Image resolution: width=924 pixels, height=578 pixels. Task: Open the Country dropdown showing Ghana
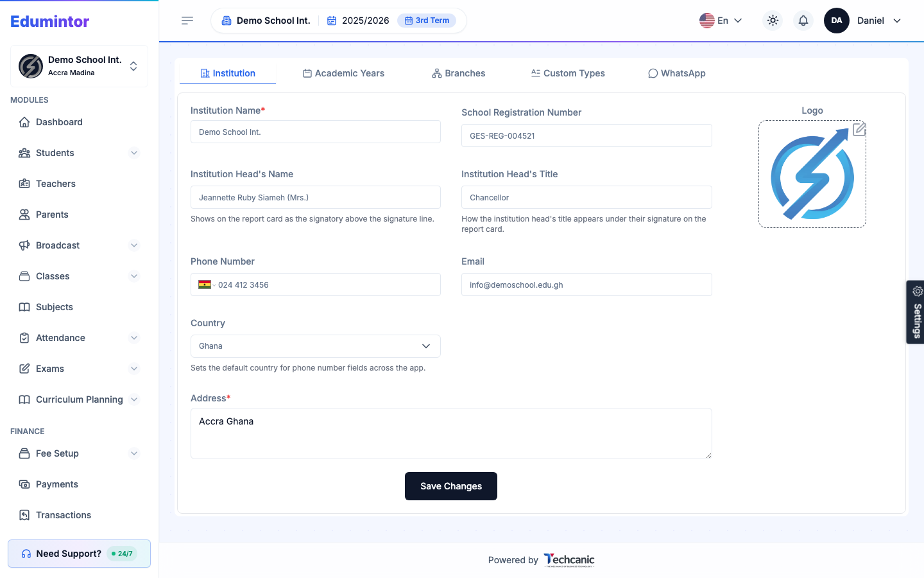tap(316, 346)
